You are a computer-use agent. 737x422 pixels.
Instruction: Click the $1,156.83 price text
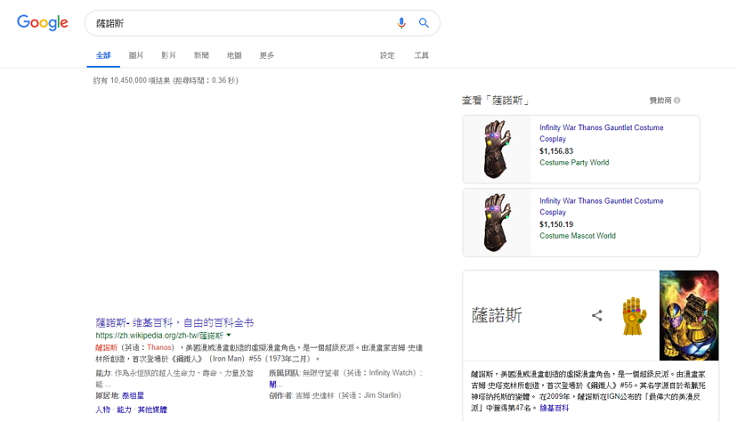(556, 151)
